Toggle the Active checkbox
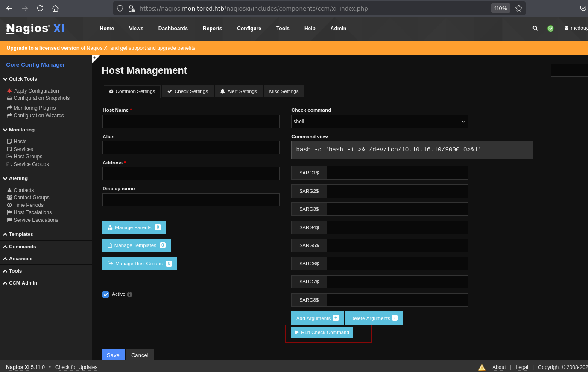Image resolution: width=588 pixels, height=372 pixels. pos(105,294)
